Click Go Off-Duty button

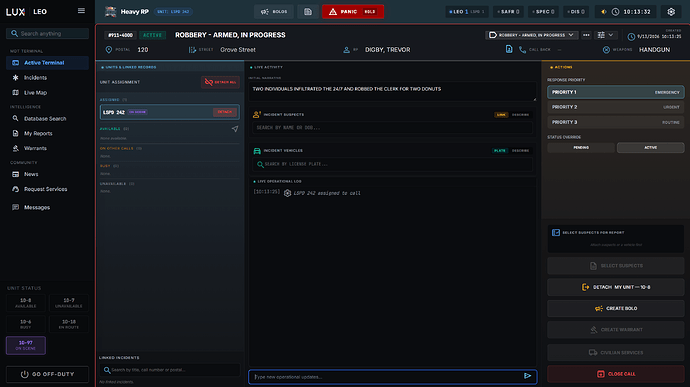tap(48, 374)
